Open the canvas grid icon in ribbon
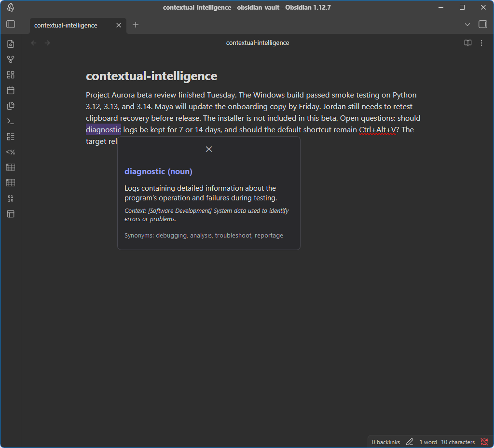 pyautogui.click(x=11, y=75)
